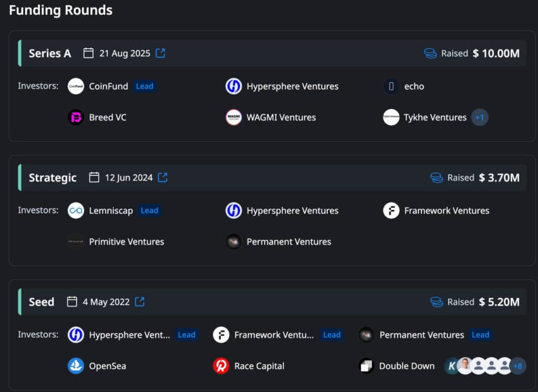Click the K investor avatar
The image size is (538, 392).
coord(451,366)
